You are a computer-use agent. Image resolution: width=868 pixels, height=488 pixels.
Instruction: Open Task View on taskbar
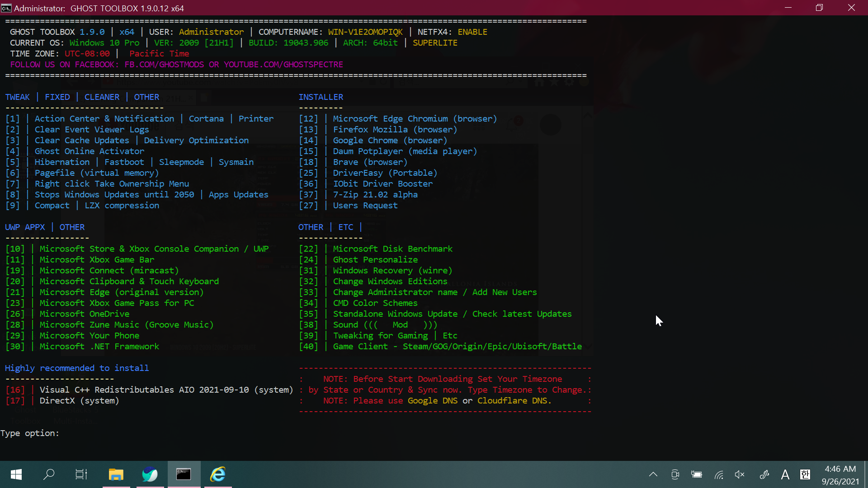[81, 474]
